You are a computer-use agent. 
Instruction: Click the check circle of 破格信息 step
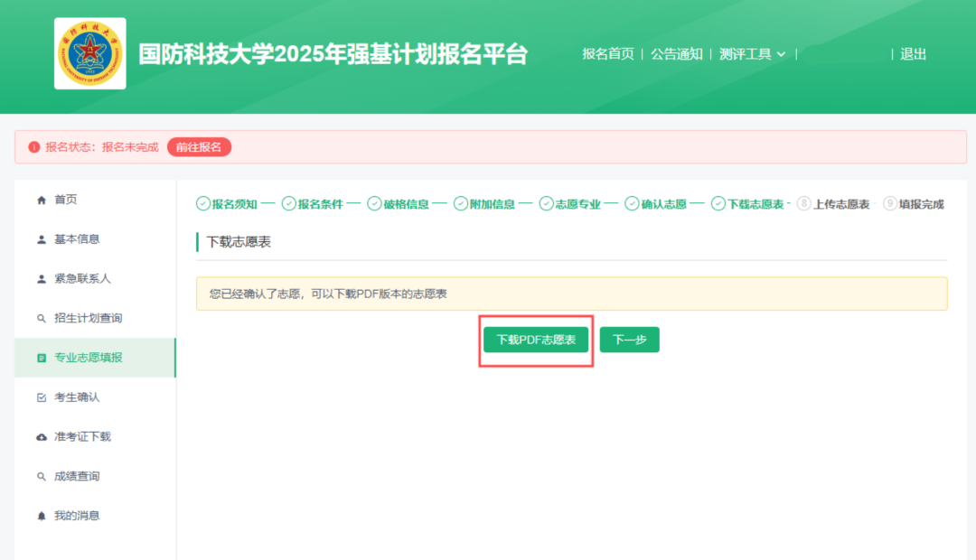tap(374, 204)
